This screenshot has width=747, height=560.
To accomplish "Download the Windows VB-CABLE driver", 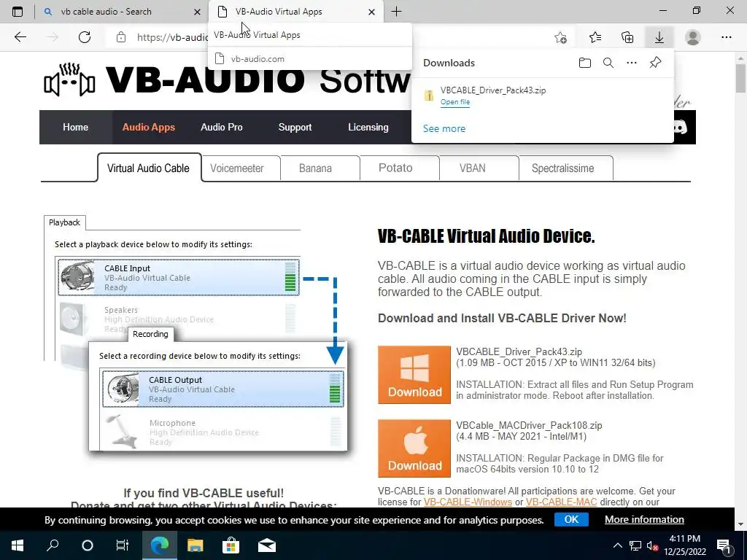I will [x=414, y=375].
